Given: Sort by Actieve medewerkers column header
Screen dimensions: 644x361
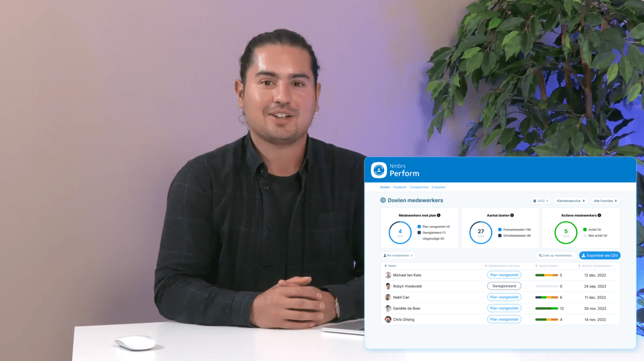Looking at the screenshot, I should point(595,266).
